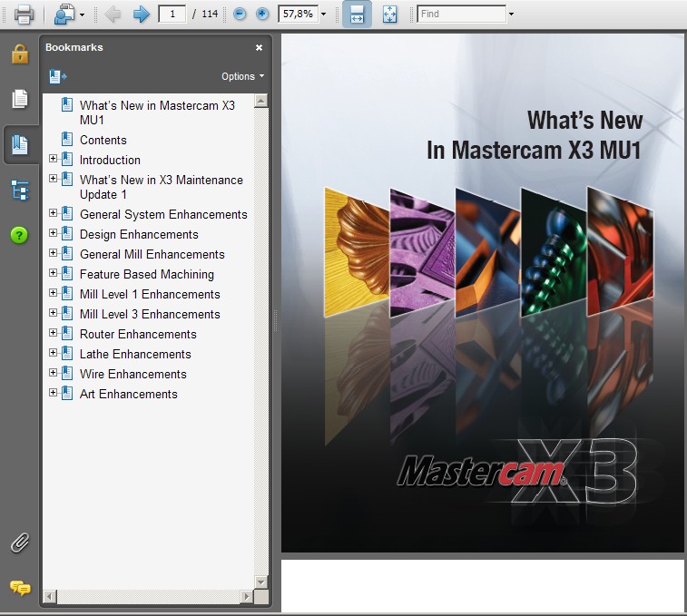The width and height of the screenshot is (687, 616).
Task: Zoom in with plus button
Action: click(x=262, y=14)
